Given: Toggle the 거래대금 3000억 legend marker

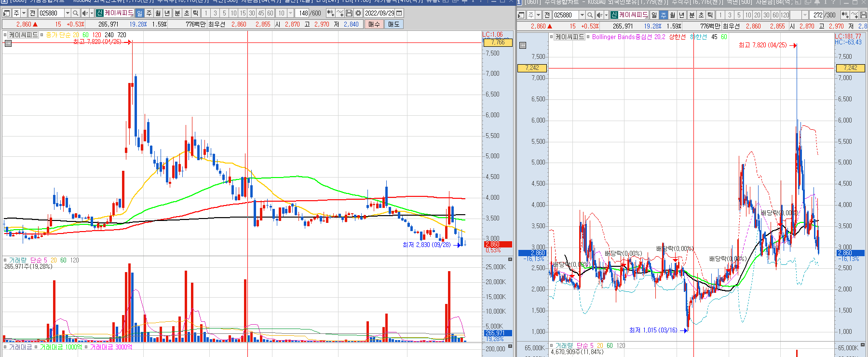Looking at the screenshot, I should (x=86, y=347).
